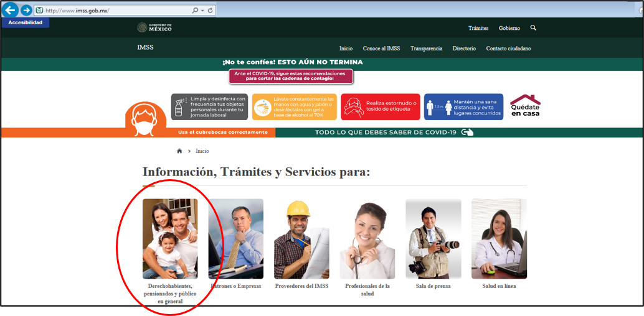Click the red sneeze etiquette card

click(381, 107)
